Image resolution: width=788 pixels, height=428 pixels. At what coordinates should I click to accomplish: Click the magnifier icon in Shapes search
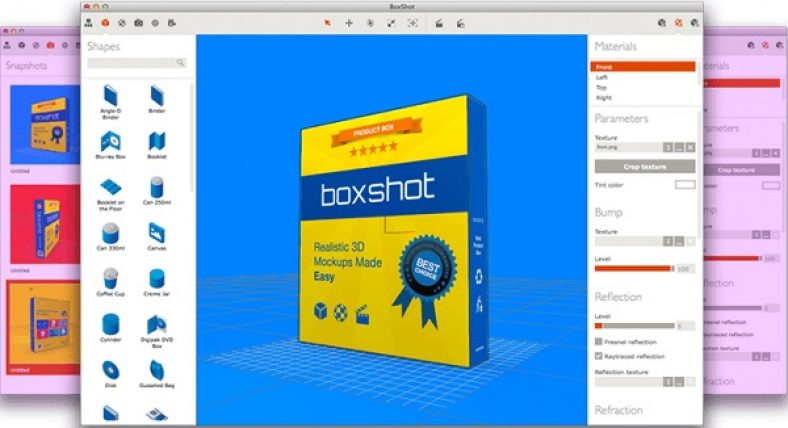180,63
